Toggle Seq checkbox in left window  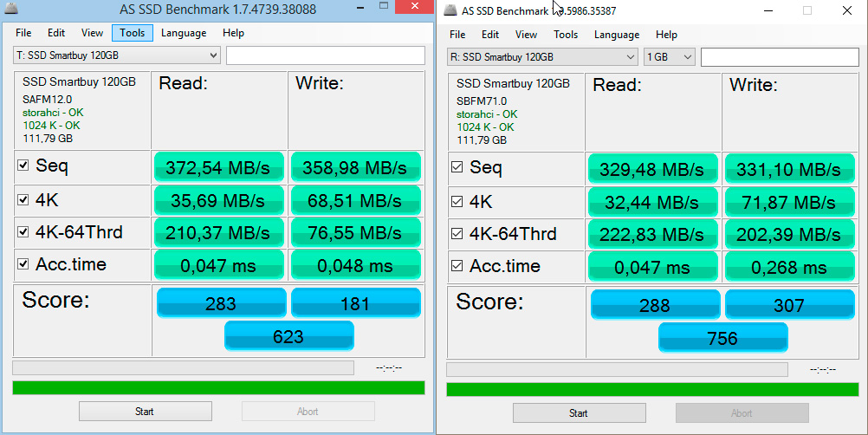23,165
